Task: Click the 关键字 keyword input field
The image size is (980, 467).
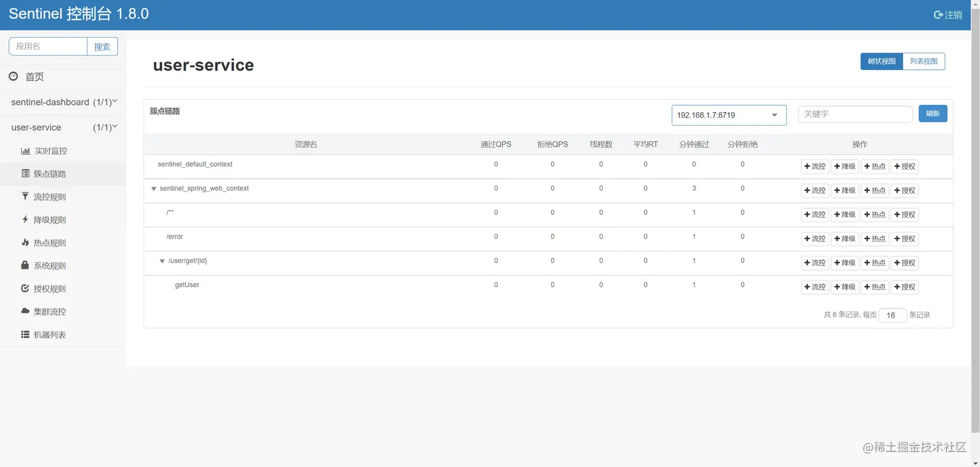Action: pos(856,114)
